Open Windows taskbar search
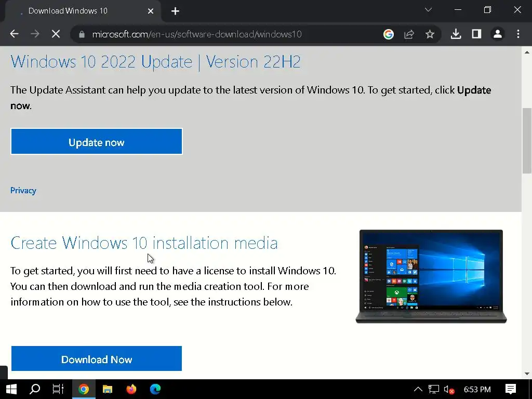The width and height of the screenshot is (532, 399). [35, 389]
